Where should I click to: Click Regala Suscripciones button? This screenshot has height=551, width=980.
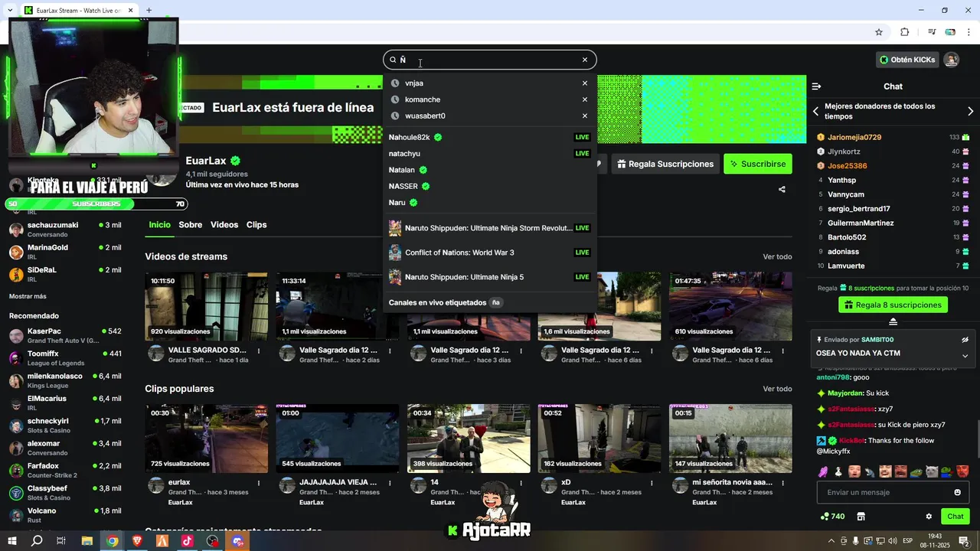665,164
